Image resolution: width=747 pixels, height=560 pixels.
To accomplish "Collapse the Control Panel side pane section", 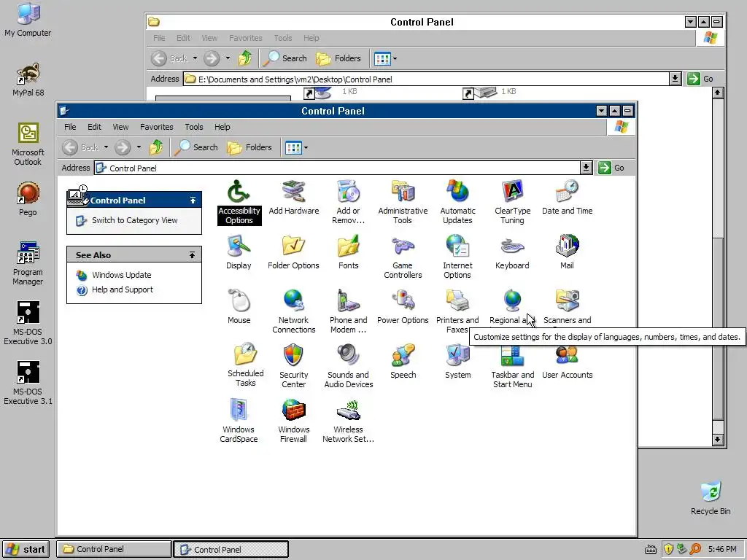I will point(193,201).
